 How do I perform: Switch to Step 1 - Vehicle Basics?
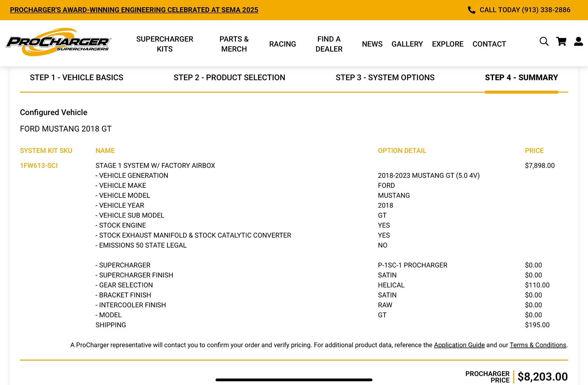[76, 77]
